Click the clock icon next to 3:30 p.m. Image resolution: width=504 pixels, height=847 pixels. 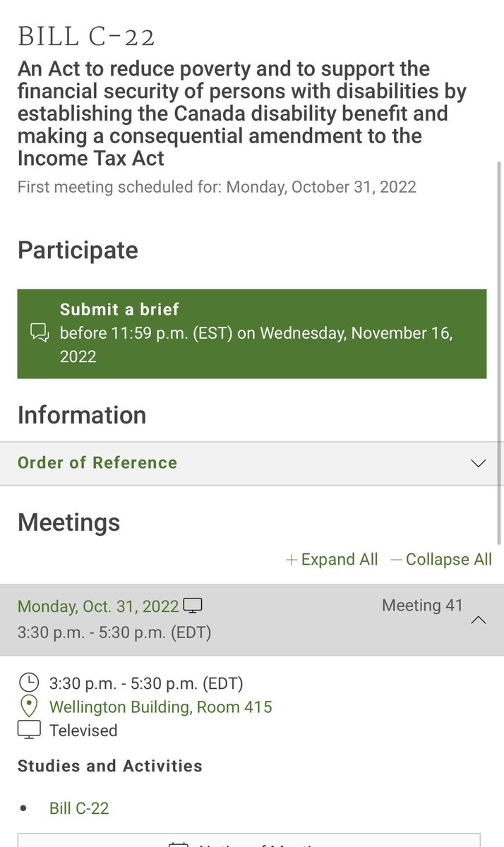click(29, 683)
